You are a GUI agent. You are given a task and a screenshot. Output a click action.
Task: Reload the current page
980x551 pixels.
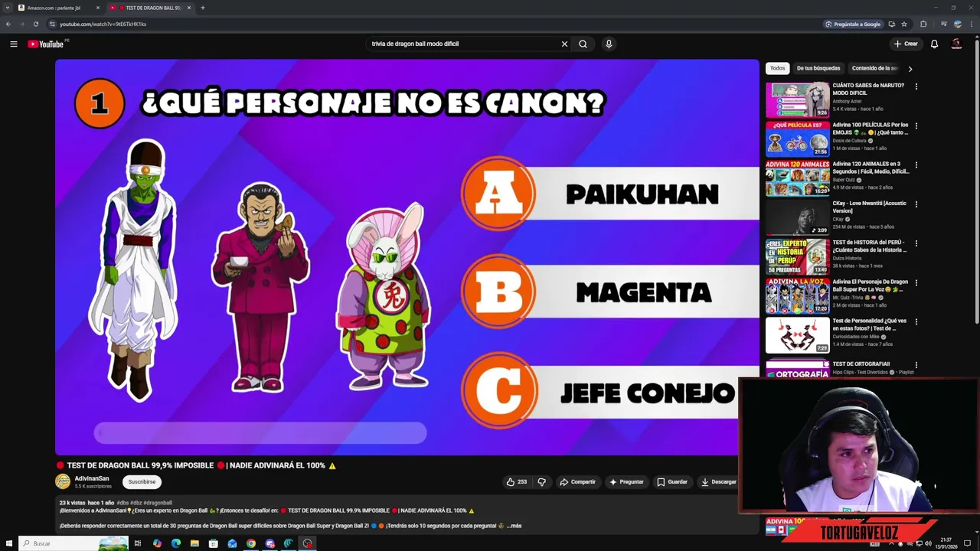click(x=35, y=24)
